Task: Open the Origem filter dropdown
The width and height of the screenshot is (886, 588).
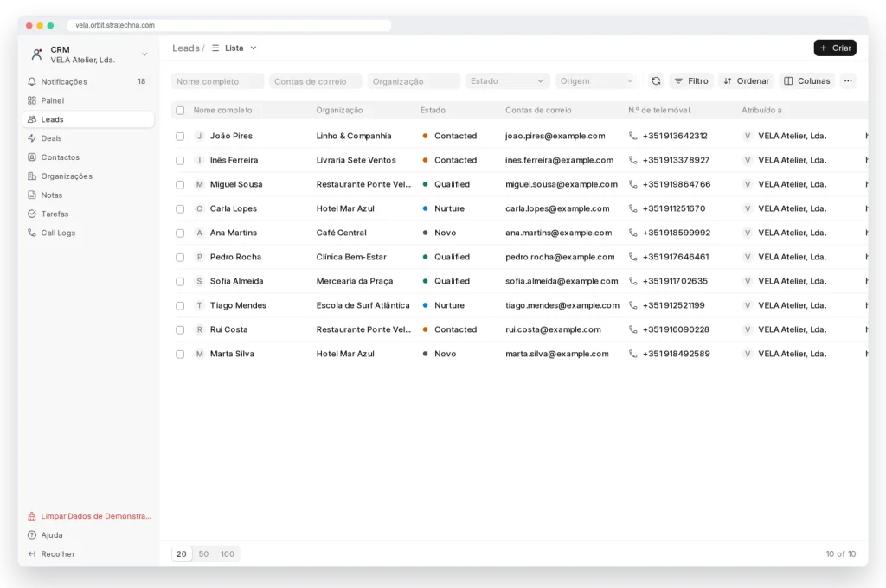Action: pyautogui.click(x=596, y=80)
